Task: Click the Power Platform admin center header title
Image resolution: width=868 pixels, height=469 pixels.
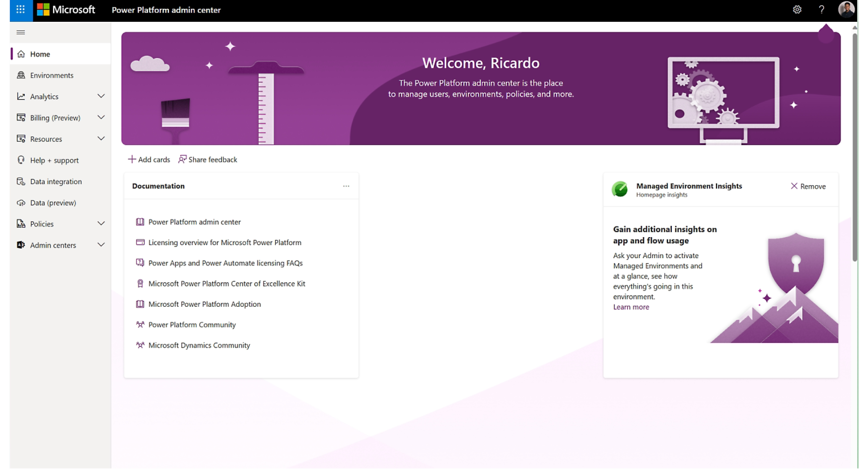Action: 166,10
